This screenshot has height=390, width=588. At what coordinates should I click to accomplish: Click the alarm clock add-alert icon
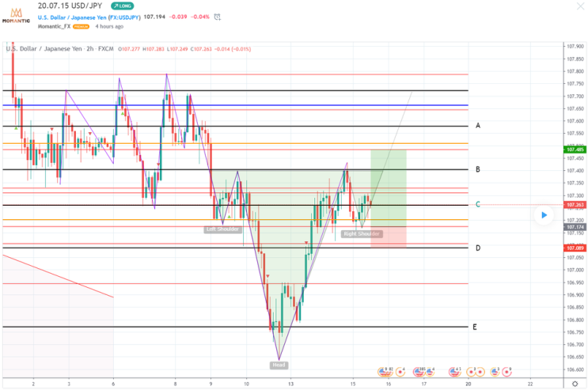tap(217, 17)
